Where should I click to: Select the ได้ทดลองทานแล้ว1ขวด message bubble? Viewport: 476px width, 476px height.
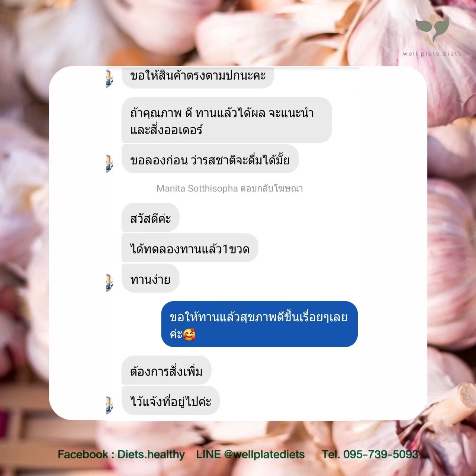click(x=190, y=248)
